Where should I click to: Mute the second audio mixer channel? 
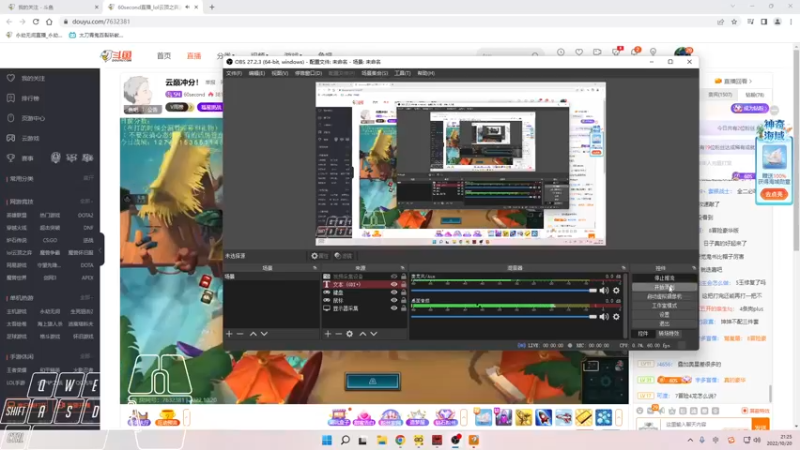pyautogui.click(x=604, y=317)
